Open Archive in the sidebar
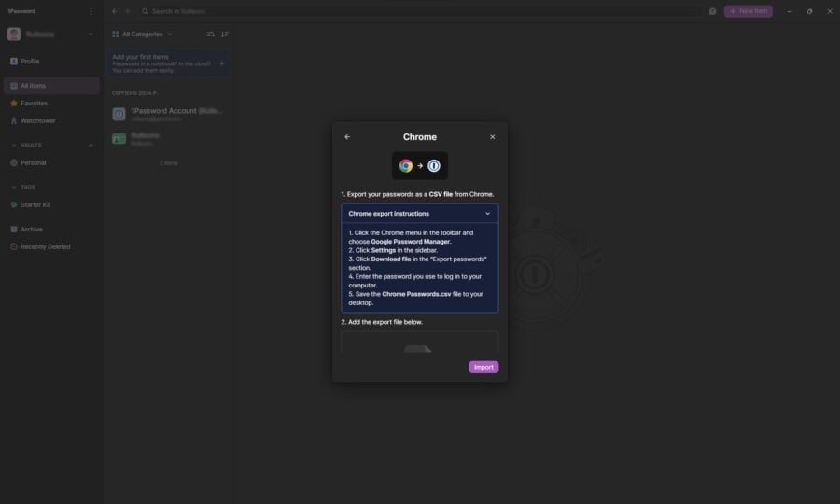 pos(51,230)
